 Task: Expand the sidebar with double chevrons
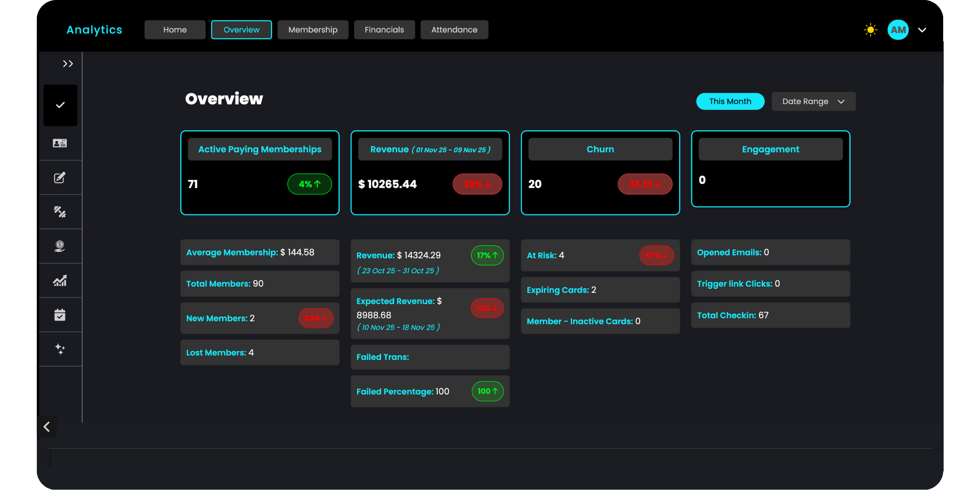coord(68,64)
